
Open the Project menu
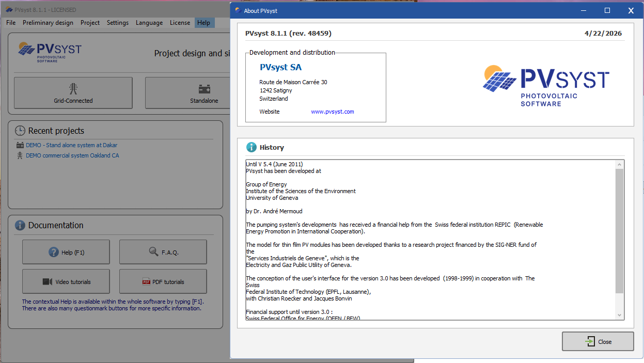(90, 23)
